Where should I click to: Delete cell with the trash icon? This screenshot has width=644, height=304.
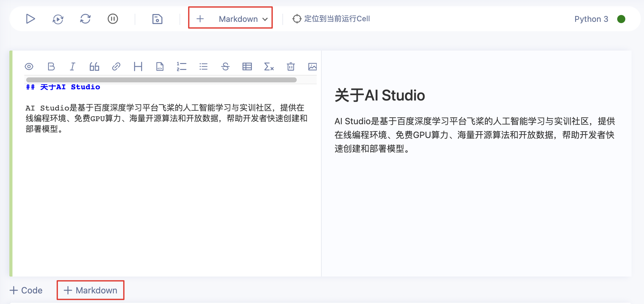point(291,66)
